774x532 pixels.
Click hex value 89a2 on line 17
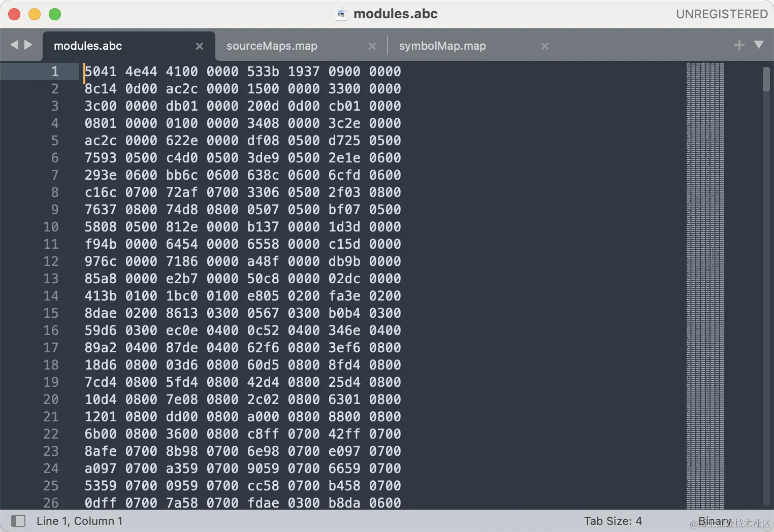pyautogui.click(x=101, y=348)
